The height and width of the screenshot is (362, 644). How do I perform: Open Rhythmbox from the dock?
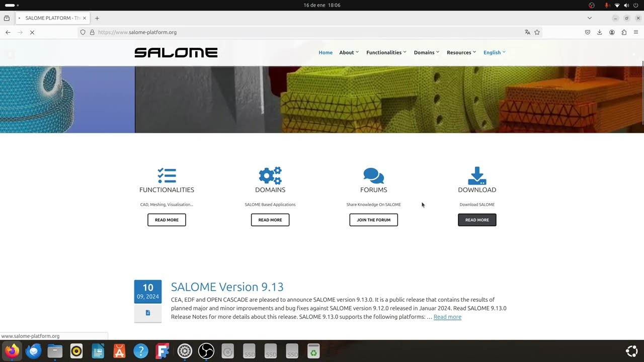tap(76, 351)
